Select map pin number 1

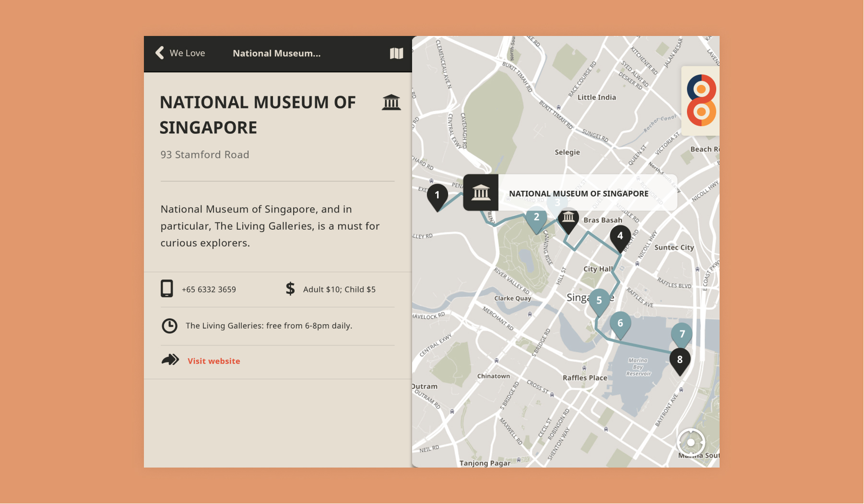point(437,196)
